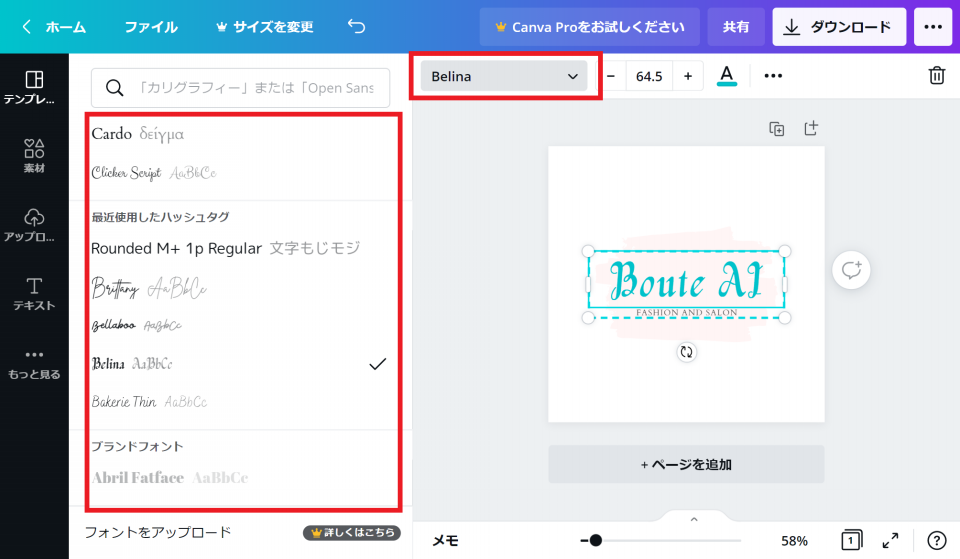The height and width of the screenshot is (559, 960).
Task: Click the add new page icon
Action: pyautogui.click(x=811, y=128)
